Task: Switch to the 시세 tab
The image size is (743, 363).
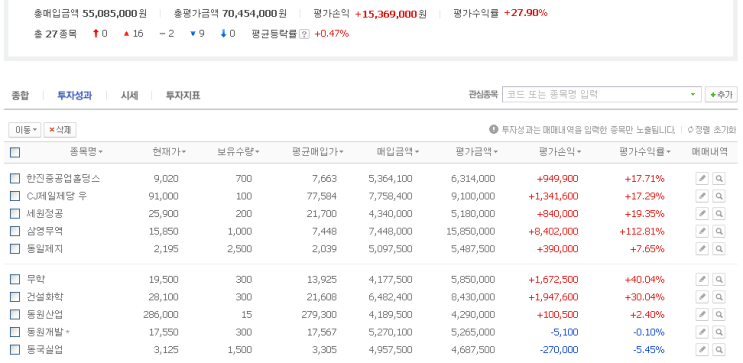Action: click(129, 95)
